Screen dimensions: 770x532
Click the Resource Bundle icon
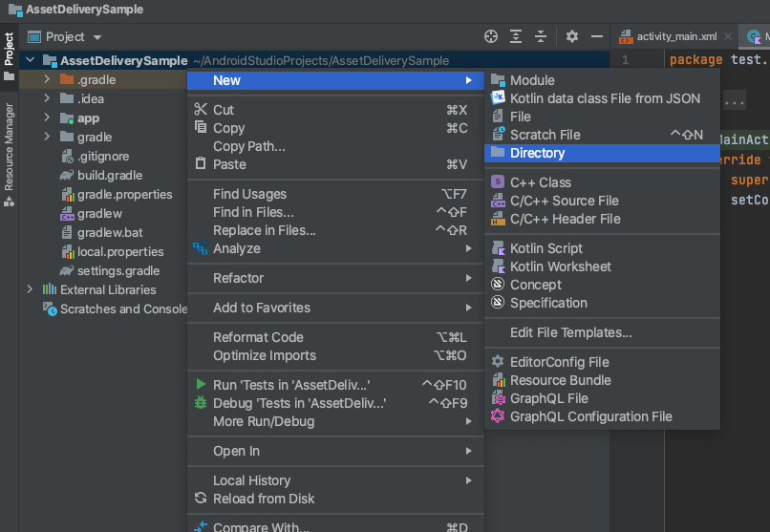pos(498,380)
